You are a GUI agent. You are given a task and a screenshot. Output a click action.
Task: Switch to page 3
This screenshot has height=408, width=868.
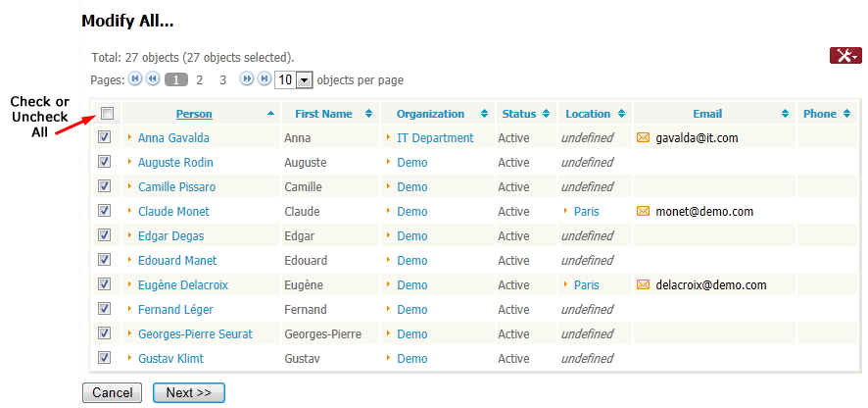click(x=222, y=80)
